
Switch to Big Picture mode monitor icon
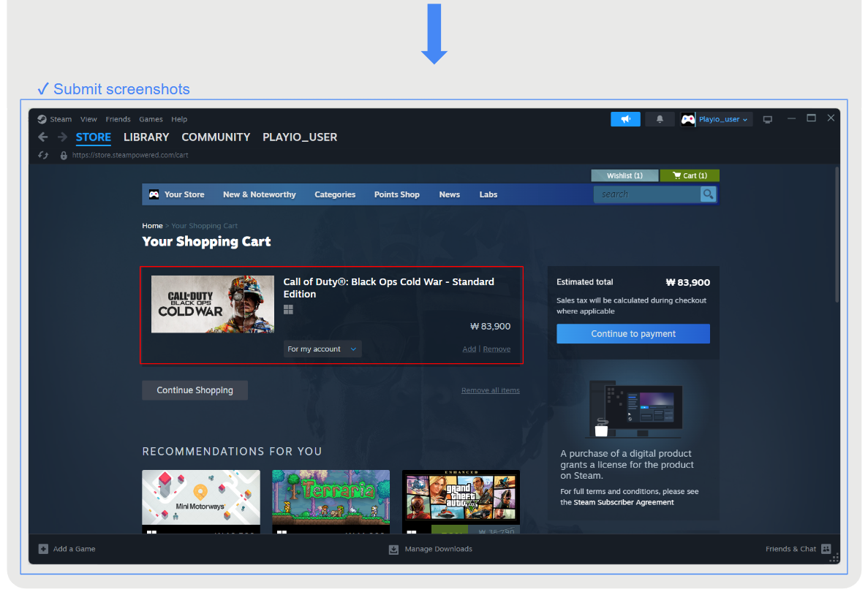tap(767, 120)
